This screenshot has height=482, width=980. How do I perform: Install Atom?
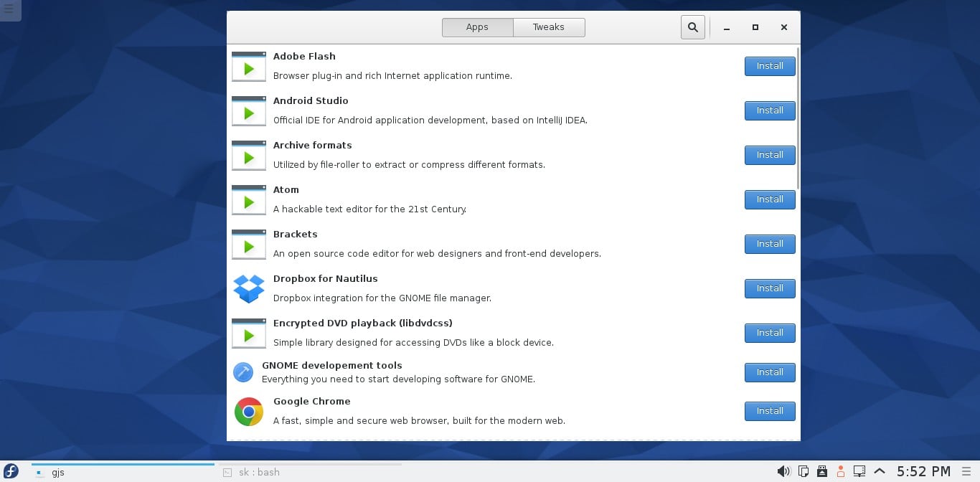[770, 199]
